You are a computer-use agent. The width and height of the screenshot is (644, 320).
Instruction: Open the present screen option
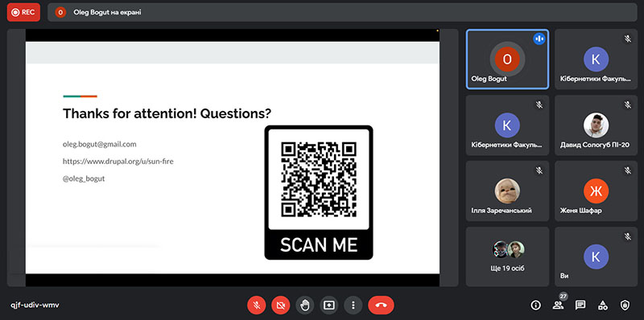[x=329, y=306]
